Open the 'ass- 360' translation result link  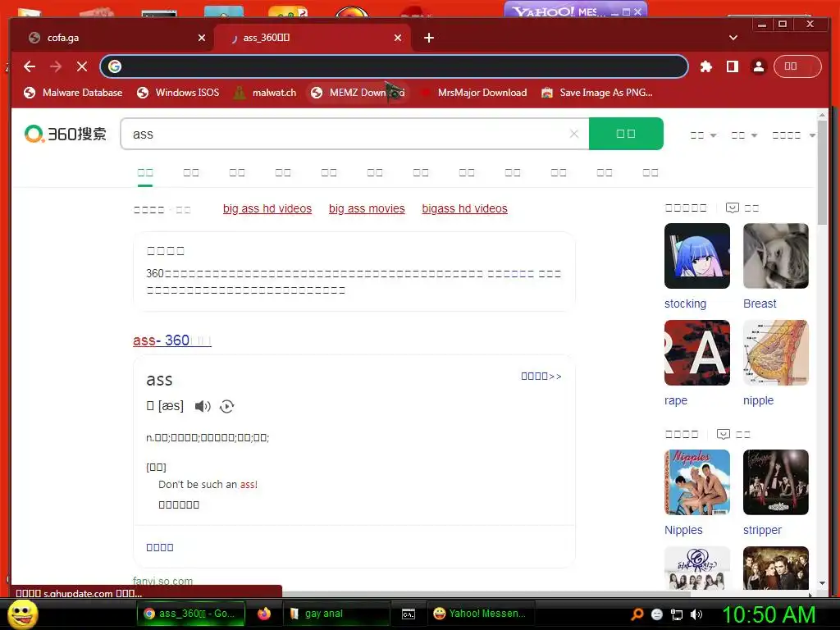point(172,340)
